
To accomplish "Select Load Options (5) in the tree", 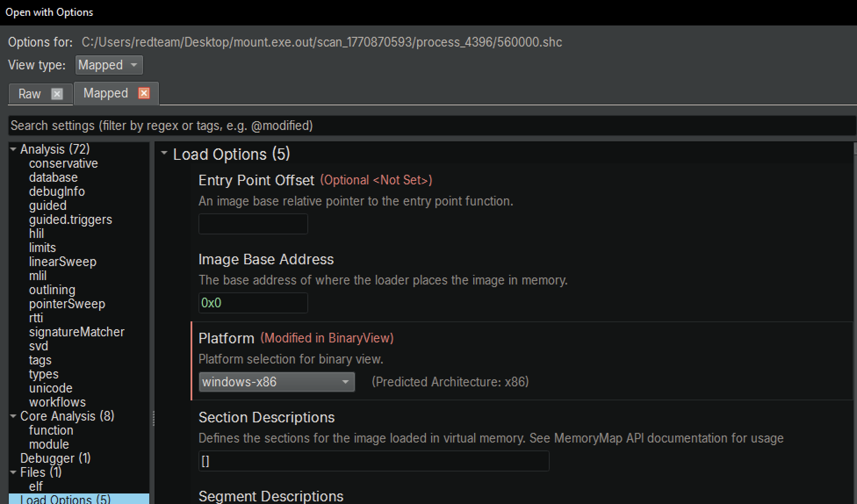I will (79, 499).
